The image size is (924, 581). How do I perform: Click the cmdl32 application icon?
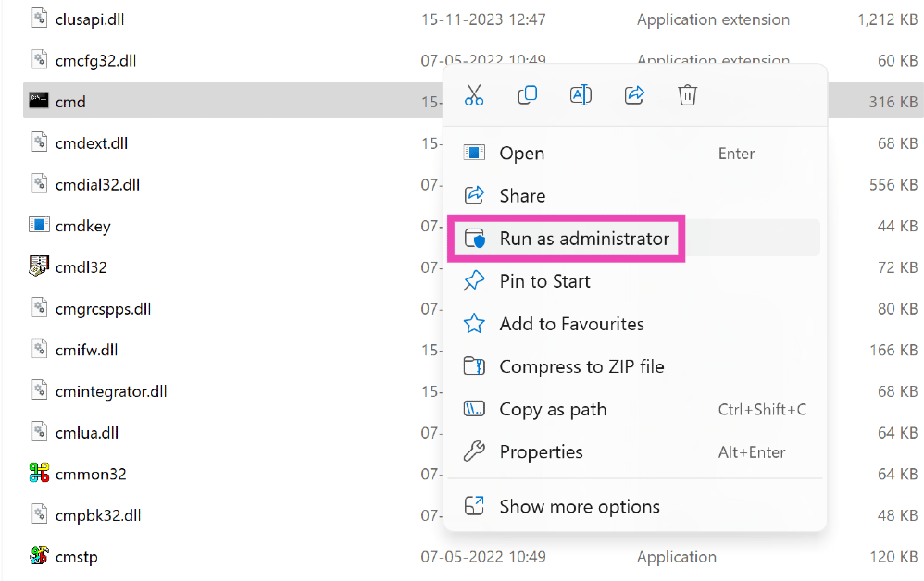click(x=38, y=266)
